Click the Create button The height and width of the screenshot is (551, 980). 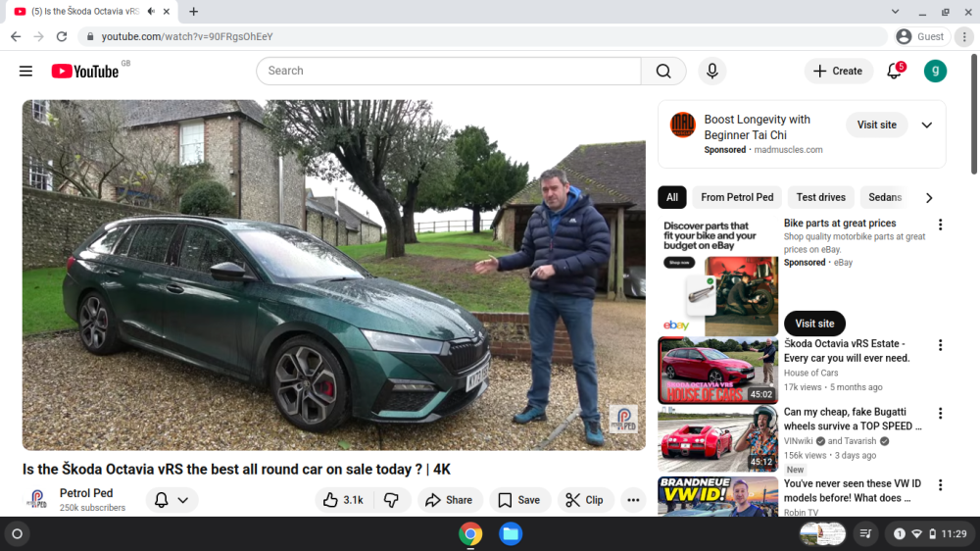click(x=838, y=72)
